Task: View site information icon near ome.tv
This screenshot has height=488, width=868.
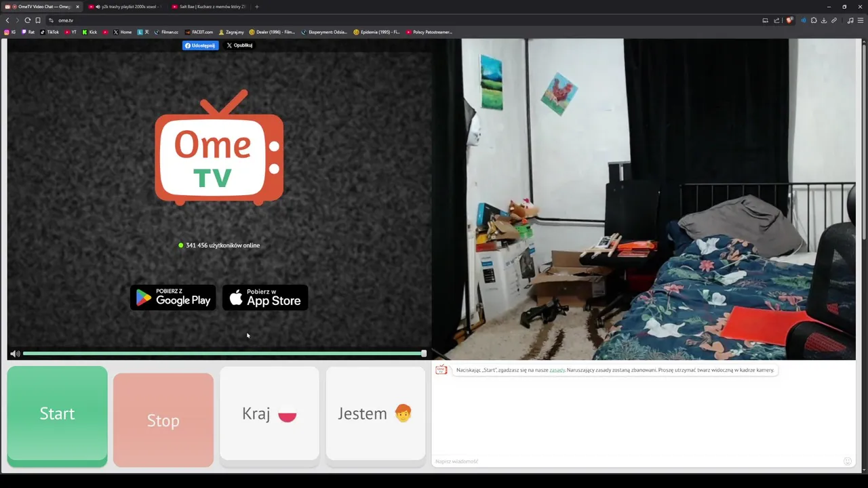Action: coord(51,20)
